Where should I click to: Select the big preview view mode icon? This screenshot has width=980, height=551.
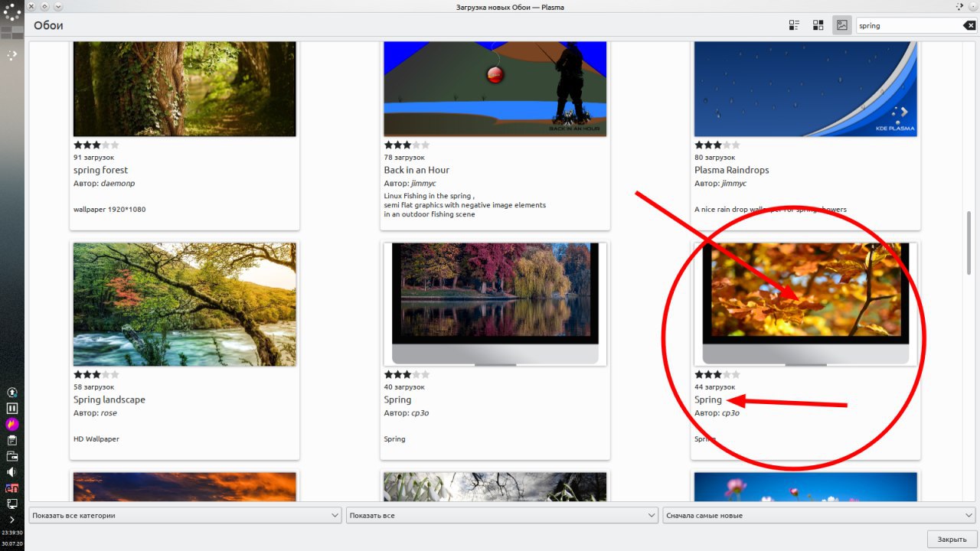click(x=841, y=25)
